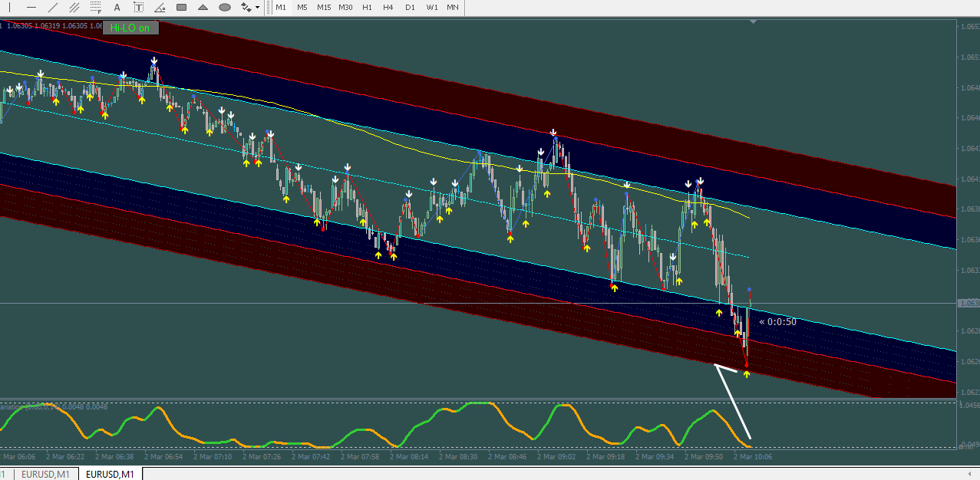Image resolution: width=980 pixels, height=480 pixels.
Task: Open the inactive EURUSD,M1 chart tab
Action: pos(45,475)
